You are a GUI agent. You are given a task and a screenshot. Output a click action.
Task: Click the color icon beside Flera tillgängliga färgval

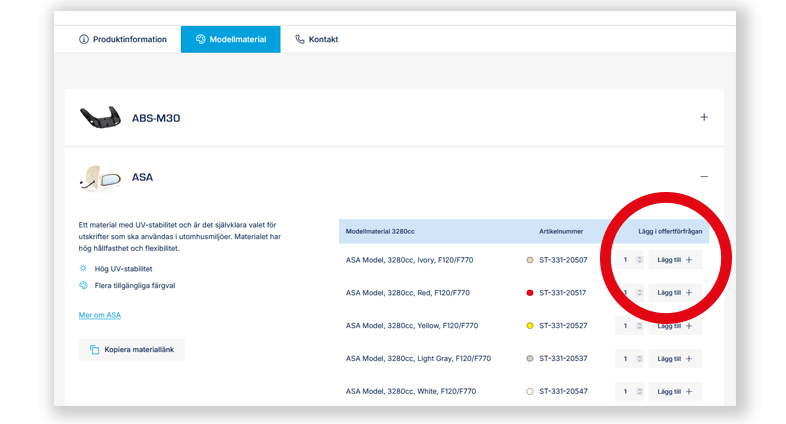coord(83,285)
